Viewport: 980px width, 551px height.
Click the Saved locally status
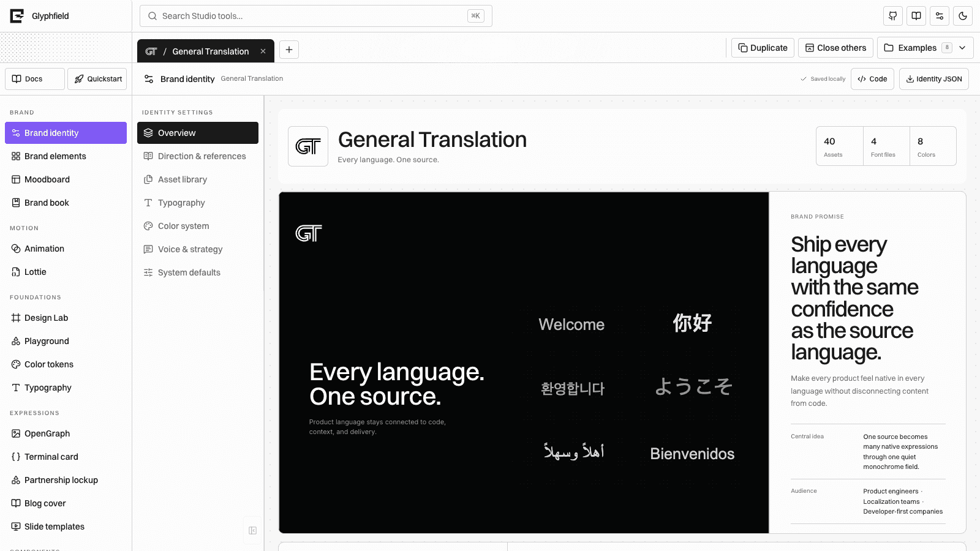coord(823,79)
